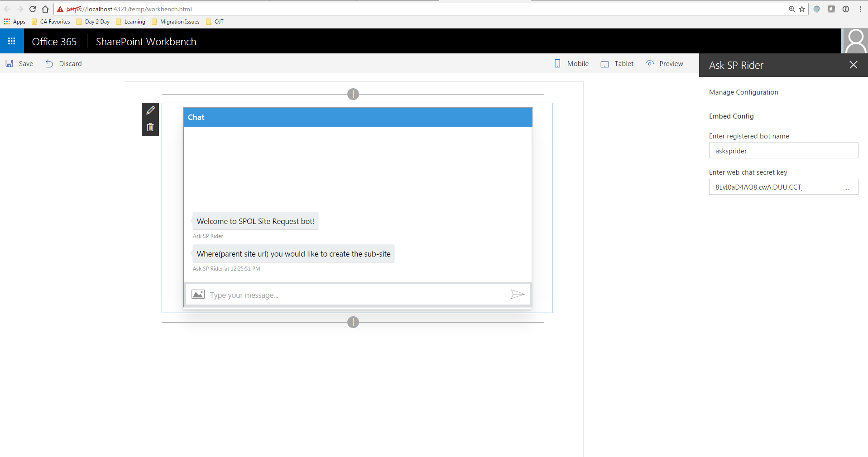The image size is (868, 457).
Task: Discard workbench changes
Action: click(x=64, y=64)
